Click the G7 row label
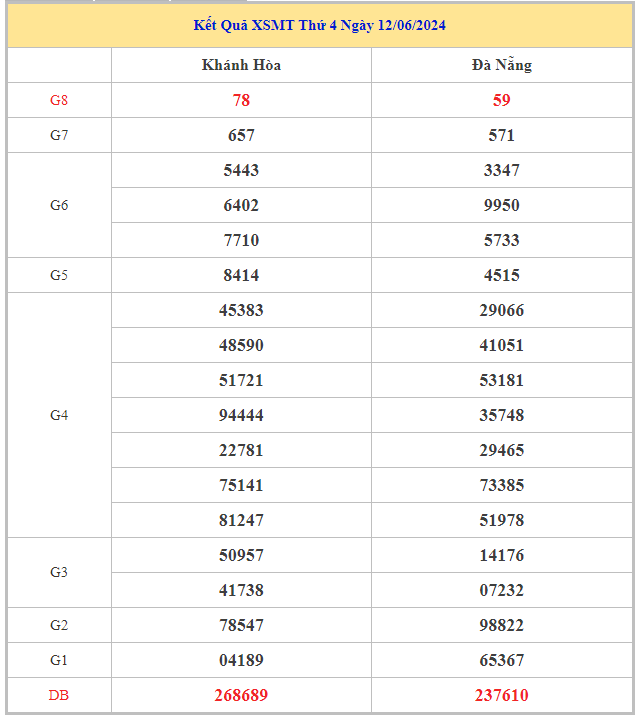 tap(59, 135)
